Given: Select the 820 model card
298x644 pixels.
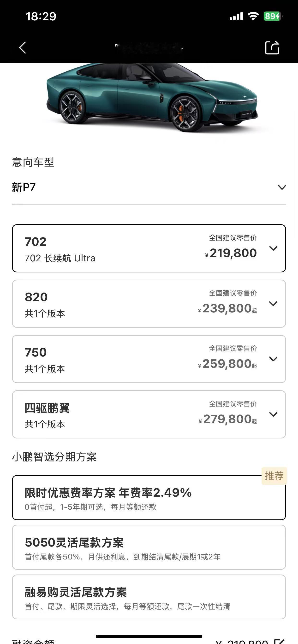Looking at the screenshot, I should point(149,304).
